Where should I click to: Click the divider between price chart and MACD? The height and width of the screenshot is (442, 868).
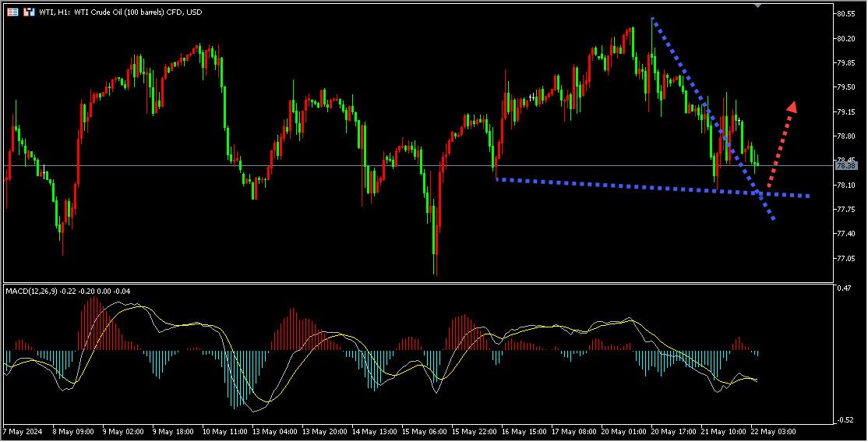(x=417, y=283)
